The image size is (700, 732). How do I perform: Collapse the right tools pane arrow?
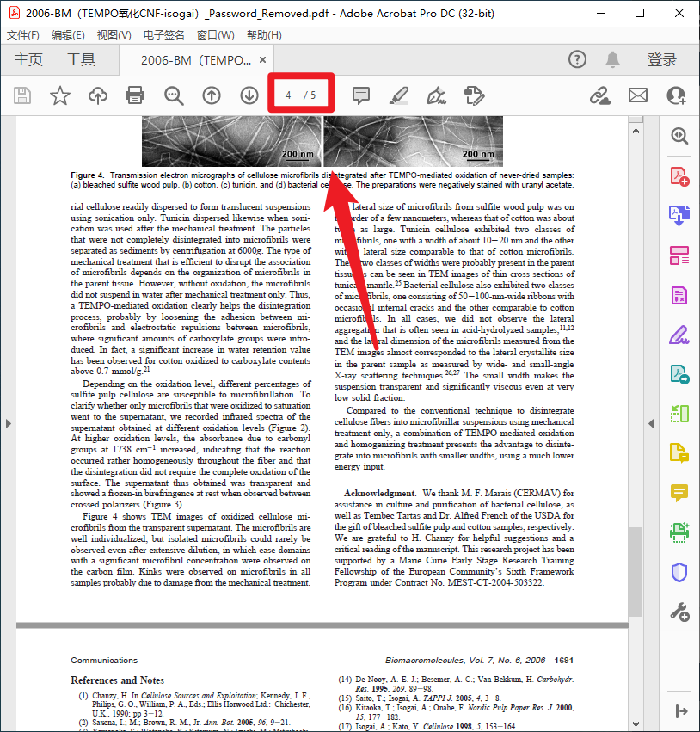click(x=651, y=423)
